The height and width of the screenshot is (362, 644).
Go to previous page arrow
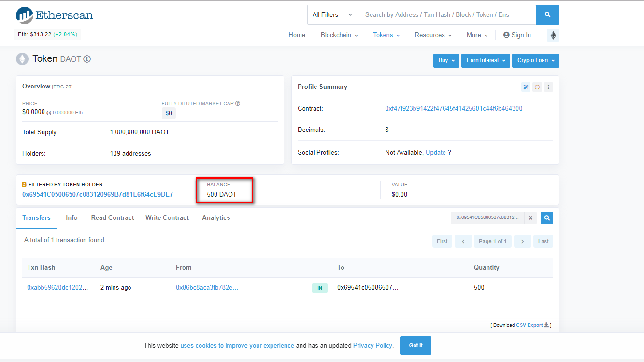463,241
